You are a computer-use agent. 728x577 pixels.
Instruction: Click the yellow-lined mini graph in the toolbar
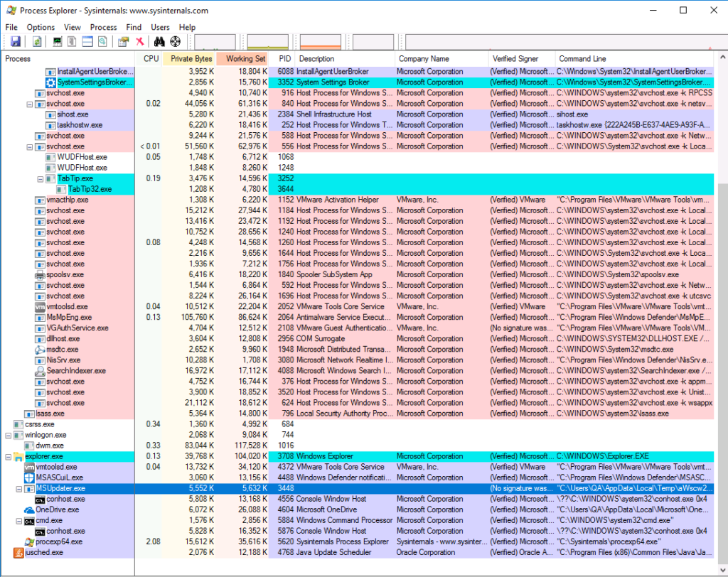point(268,42)
